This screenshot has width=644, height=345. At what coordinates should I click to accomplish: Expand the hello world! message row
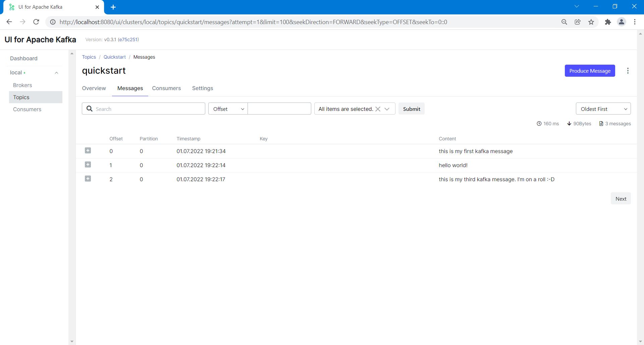pos(88,165)
